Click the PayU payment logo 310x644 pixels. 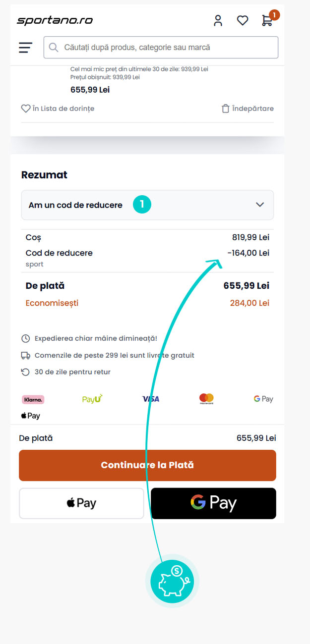92,399
